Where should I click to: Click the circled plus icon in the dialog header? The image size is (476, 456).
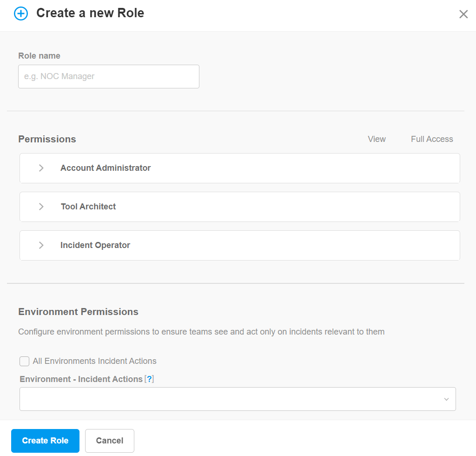[x=20, y=13]
